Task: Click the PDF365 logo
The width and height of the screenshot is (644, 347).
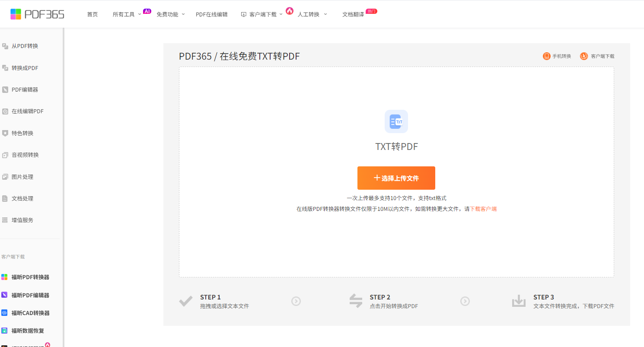Action: pyautogui.click(x=37, y=14)
